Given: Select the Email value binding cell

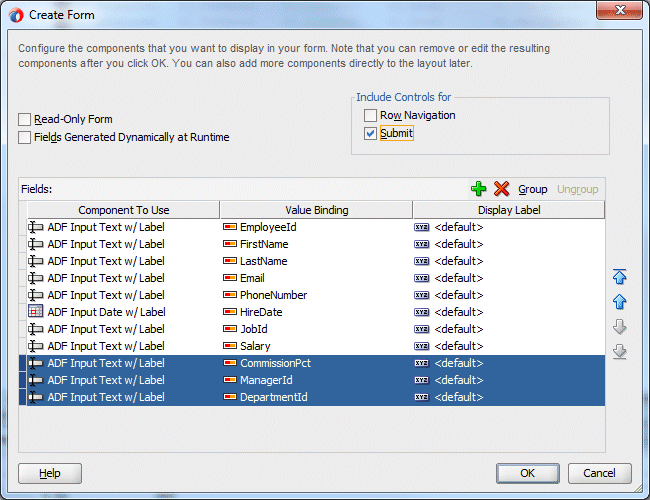Looking at the screenshot, I should click(317, 278).
